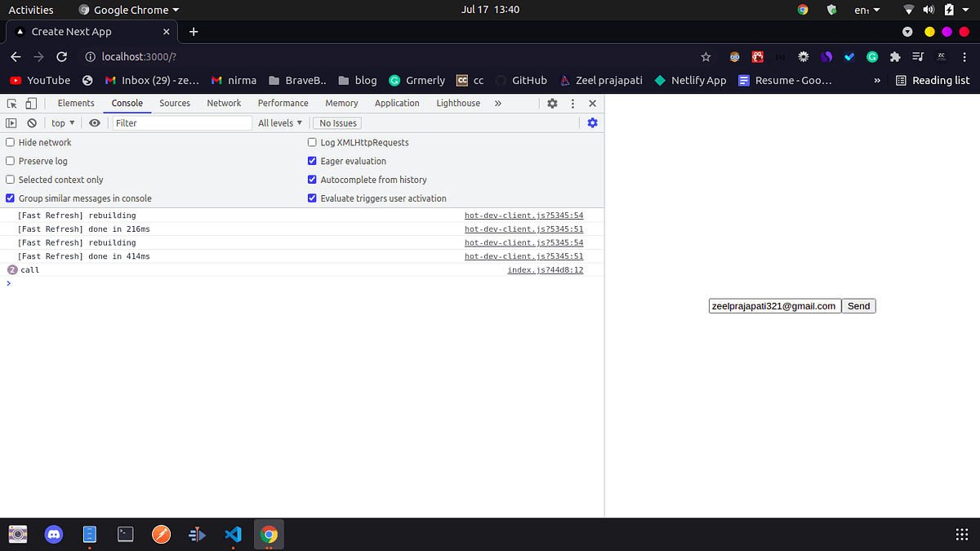Uncheck Group similar messages in console
The height and width of the screenshot is (551, 980).
[11, 198]
